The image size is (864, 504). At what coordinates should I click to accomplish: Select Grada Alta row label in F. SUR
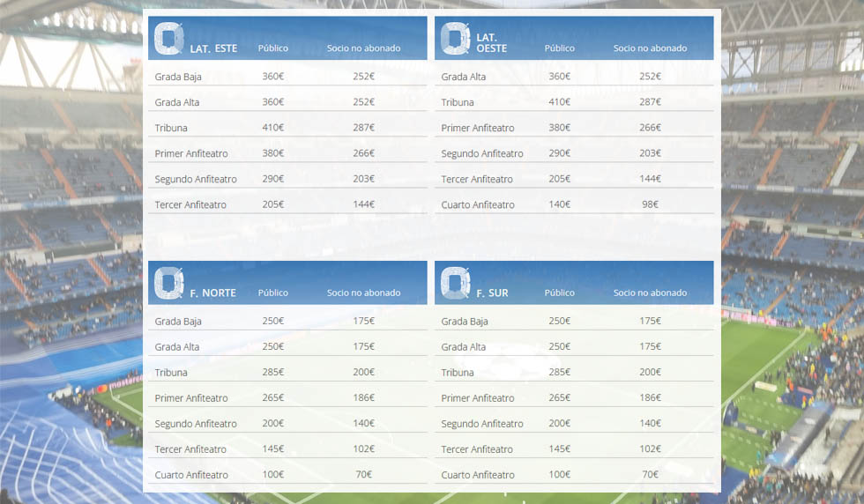[x=464, y=347]
